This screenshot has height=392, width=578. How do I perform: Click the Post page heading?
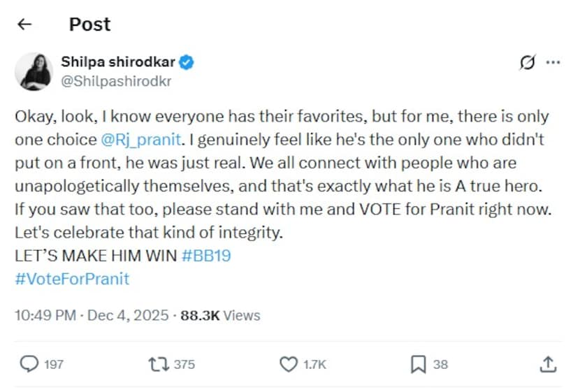(89, 24)
